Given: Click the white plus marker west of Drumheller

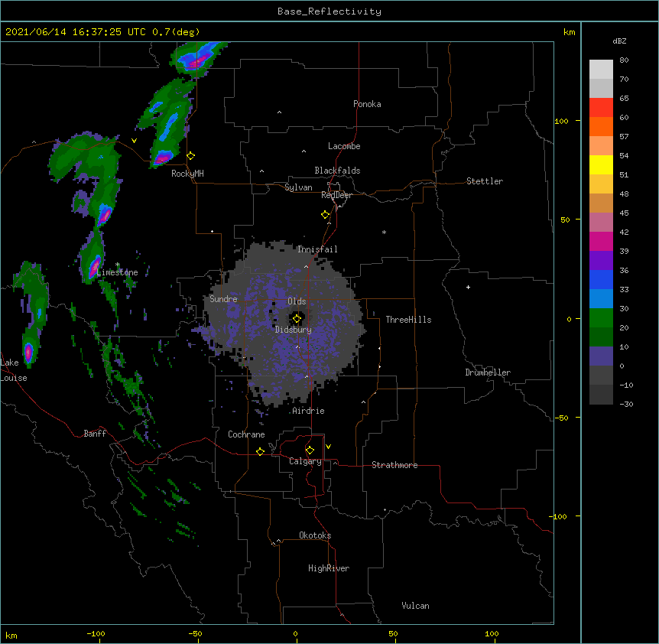Looking at the screenshot, I should (468, 287).
